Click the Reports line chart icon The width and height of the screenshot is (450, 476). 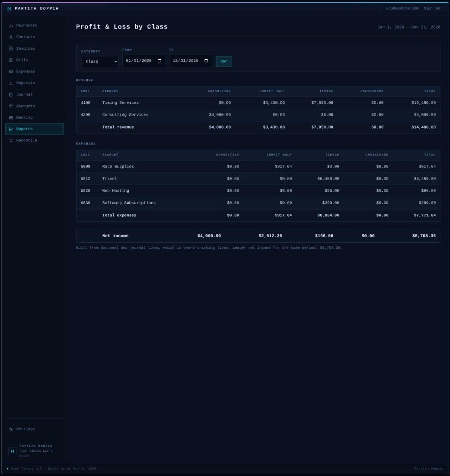pos(11,129)
